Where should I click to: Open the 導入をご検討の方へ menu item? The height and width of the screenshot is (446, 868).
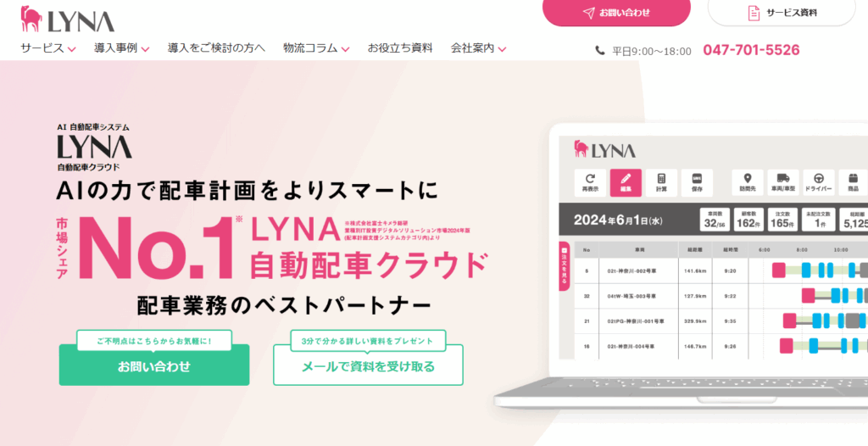[x=216, y=48]
